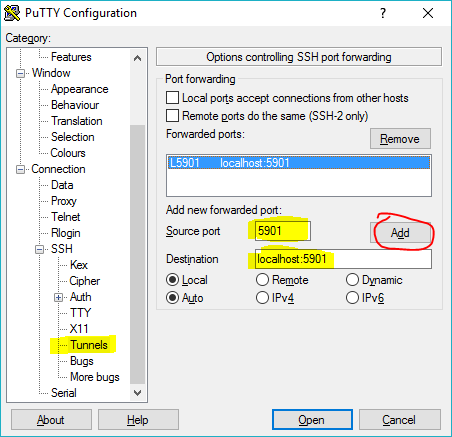The width and height of the screenshot is (452, 437).
Task: Enable local ports accept connections from other hosts
Action: 172,98
